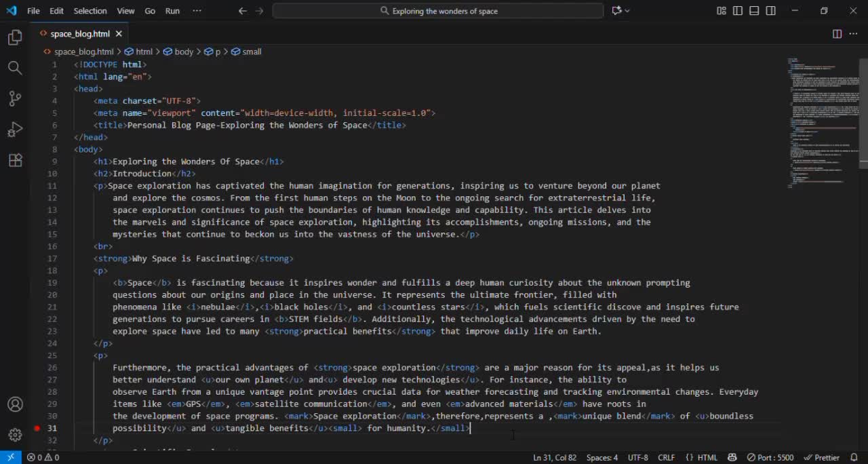
Task: Open the Source Control view
Action: pos(15,98)
